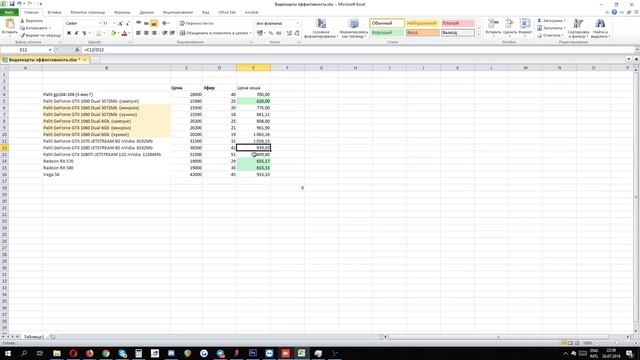Increase decimal places
The width and height of the screenshot is (640, 360).
pyautogui.click(x=289, y=33)
